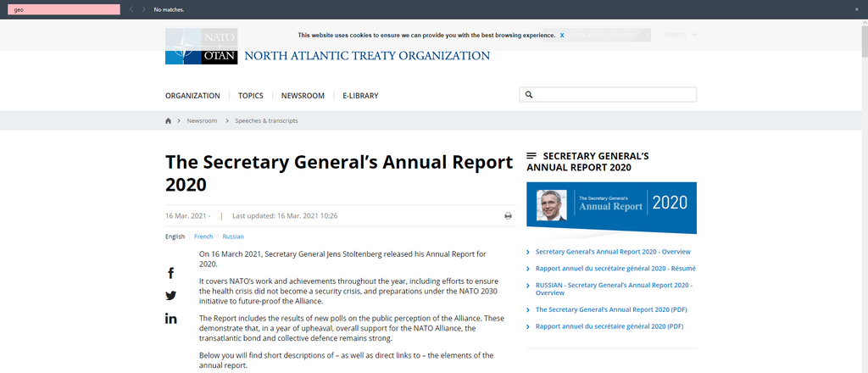Open Secretary General's Annual Report 2020 - Overview
This screenshot has height=373, width=868.
click(x=613, y=252)
